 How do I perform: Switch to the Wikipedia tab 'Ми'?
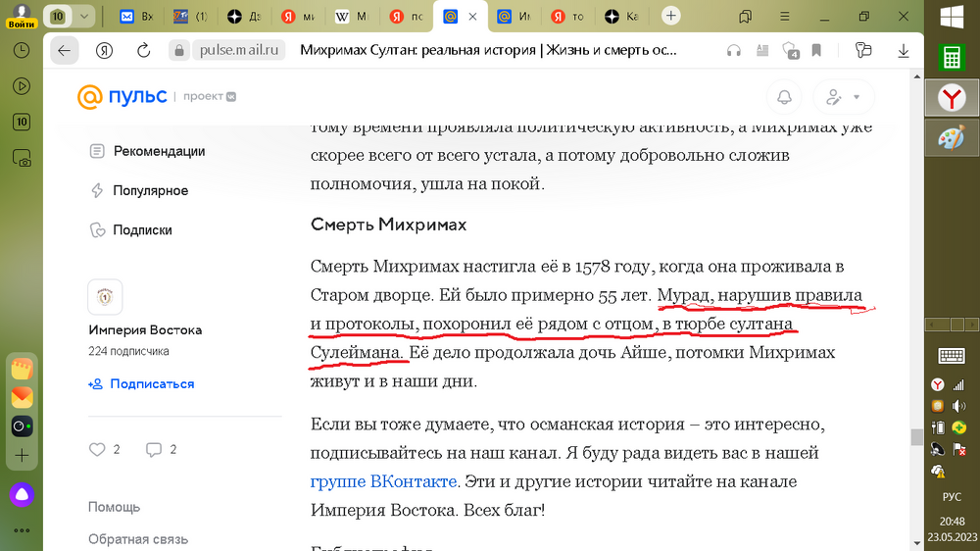click(352, 17)
